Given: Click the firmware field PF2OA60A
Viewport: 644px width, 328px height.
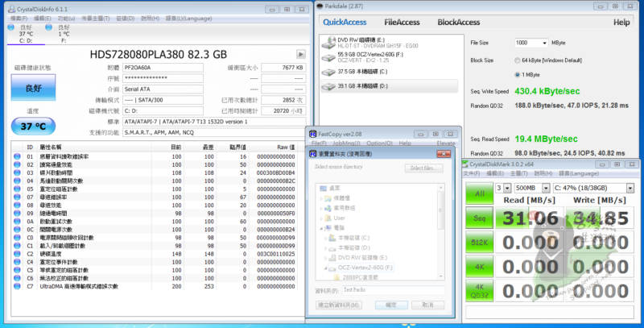Looking at the screenshot, I should coord(163,68).
